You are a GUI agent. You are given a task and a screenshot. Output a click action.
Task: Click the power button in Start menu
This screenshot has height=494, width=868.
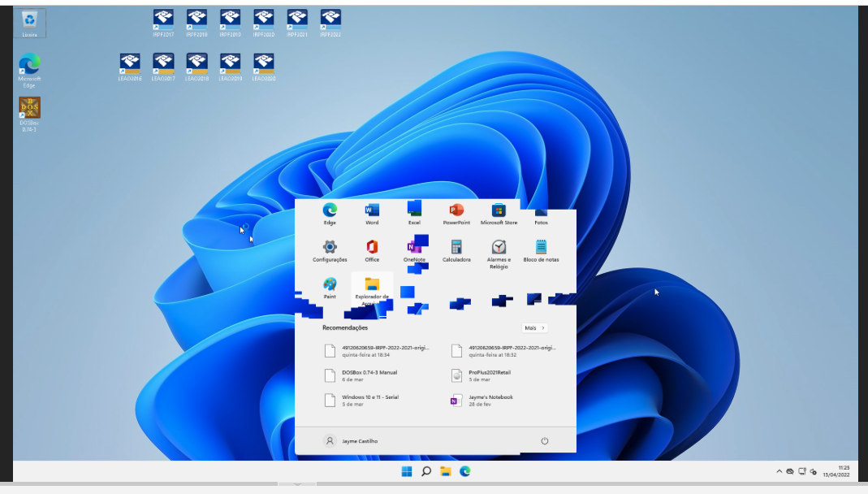tap(545, 440)
